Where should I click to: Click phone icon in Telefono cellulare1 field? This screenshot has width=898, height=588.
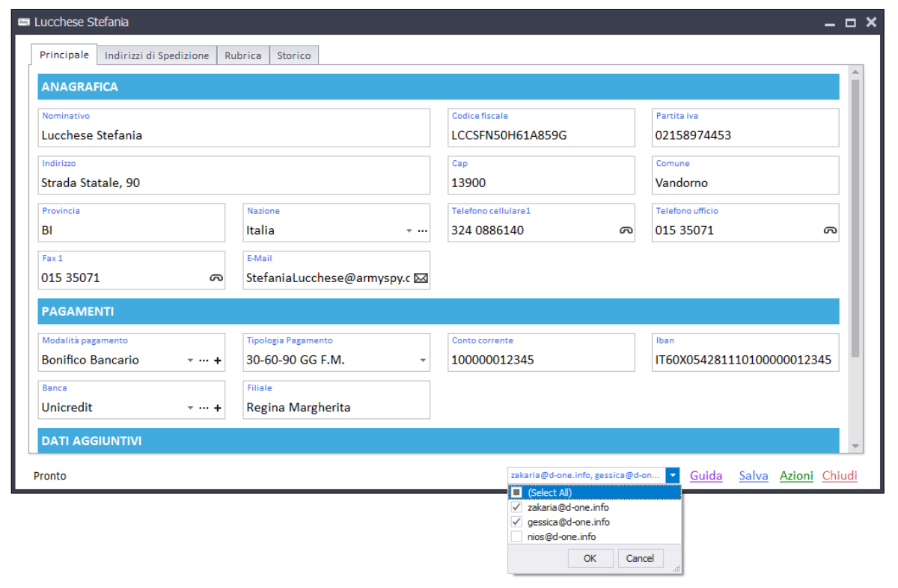coord(626,230)
